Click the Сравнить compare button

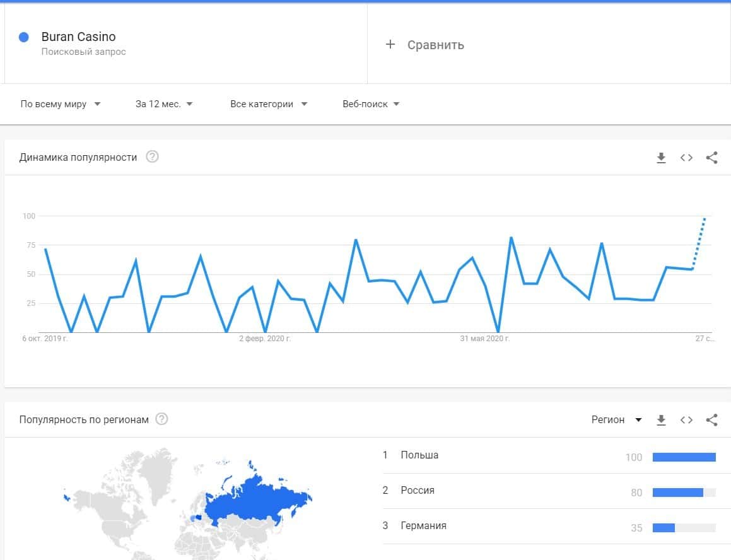tap(435, 45)
